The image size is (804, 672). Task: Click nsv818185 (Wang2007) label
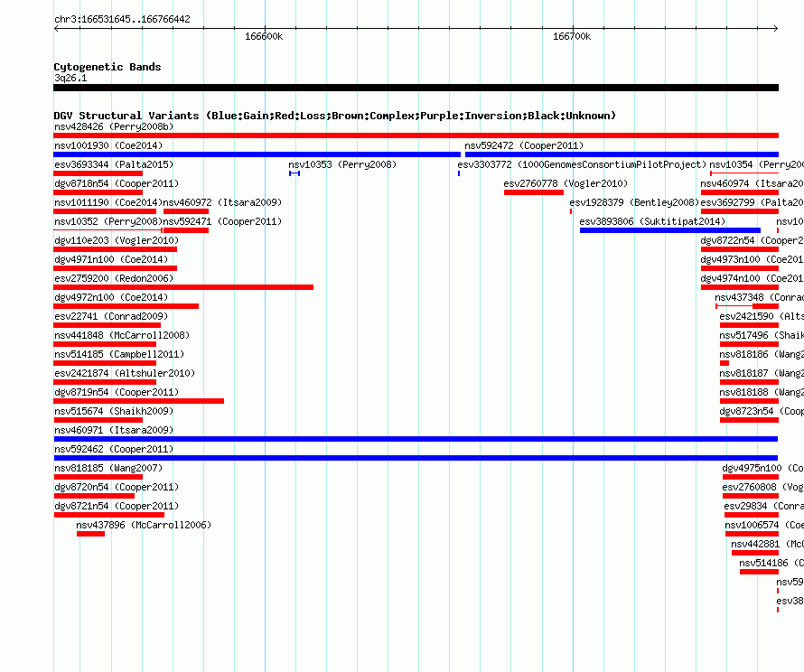click(x=108, y=468)
